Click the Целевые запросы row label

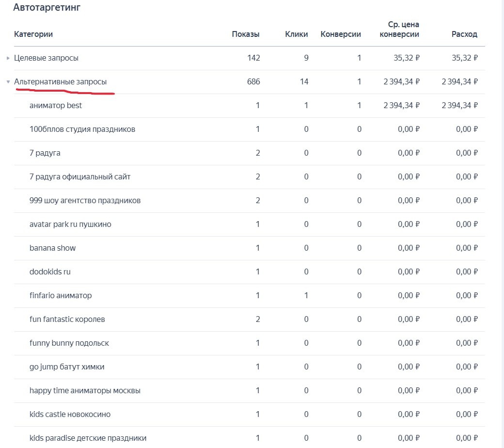[x=46, y=58]
